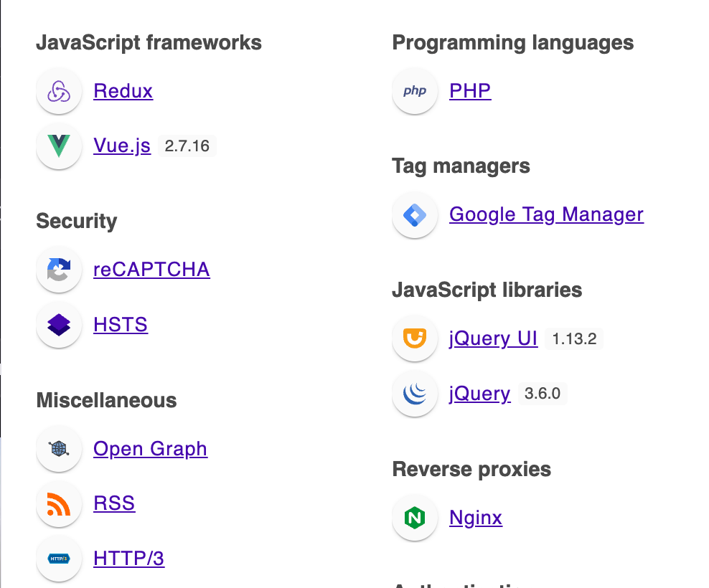Viewport: 709px width, 588px height.
Task: Click the JavaScript frameworks heading
Action: (x=149, y=43)
